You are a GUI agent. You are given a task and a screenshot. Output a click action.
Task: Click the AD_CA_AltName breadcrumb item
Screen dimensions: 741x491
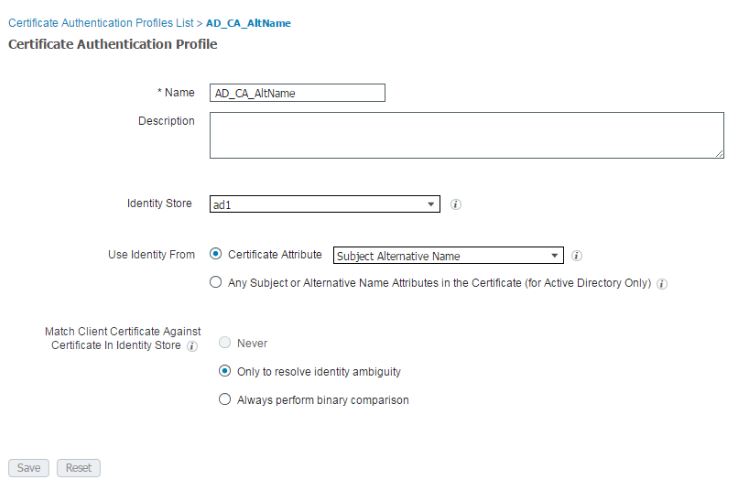pyautogui.click(x=248, y=23)
